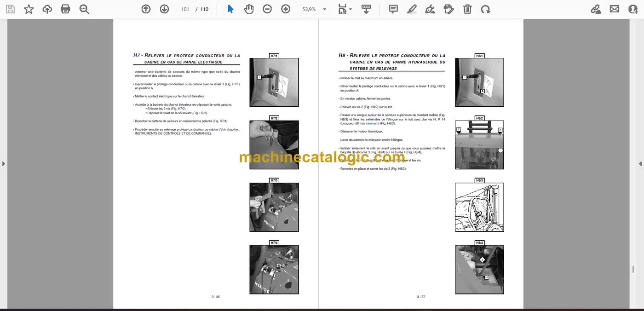Zoom in with the plus circle button
This screenshot has width=644, height=311.
pyautogui.click(x=286, y=9)
